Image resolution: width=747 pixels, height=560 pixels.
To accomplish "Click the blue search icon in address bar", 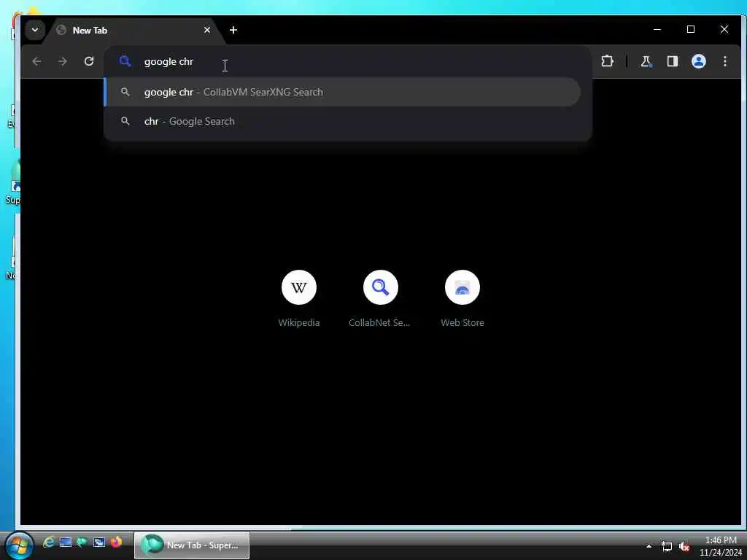I will click(125, 61).
